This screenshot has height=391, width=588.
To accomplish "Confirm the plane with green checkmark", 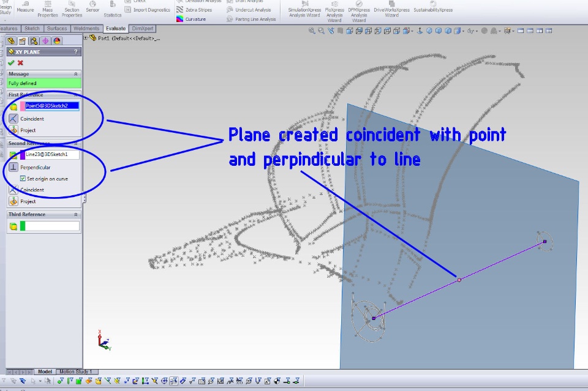I will (11, 62).
